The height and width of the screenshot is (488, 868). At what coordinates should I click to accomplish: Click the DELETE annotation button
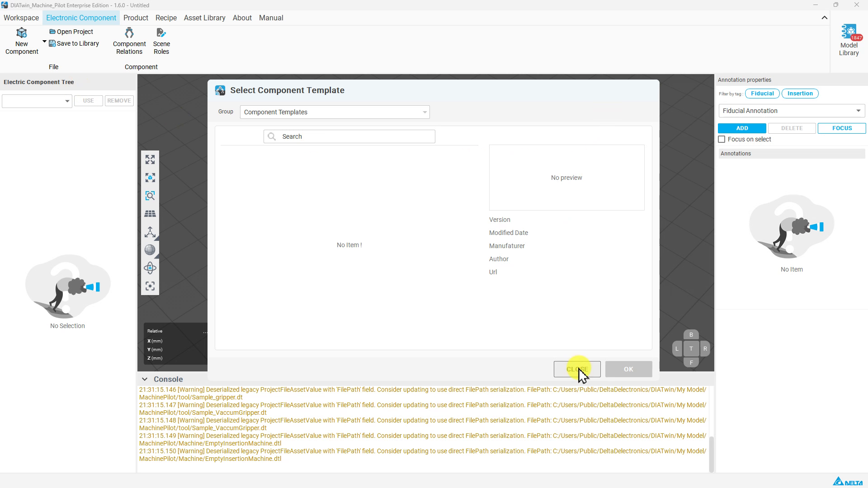792,128
